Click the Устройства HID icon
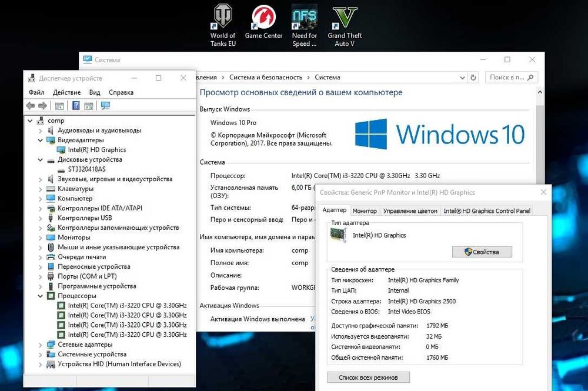Image resolution: width=588 pixels, height=391 pixels. pyautogui.click(x=51, y=364)
